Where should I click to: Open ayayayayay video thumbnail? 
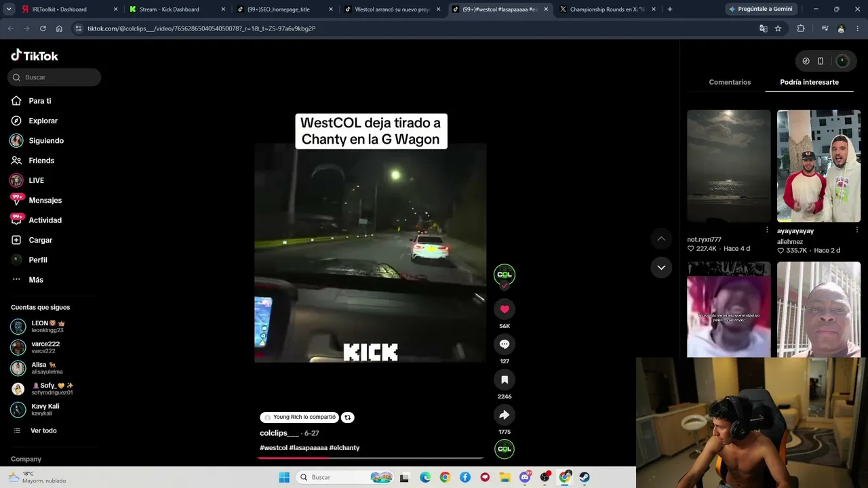[x=818, y=166]
